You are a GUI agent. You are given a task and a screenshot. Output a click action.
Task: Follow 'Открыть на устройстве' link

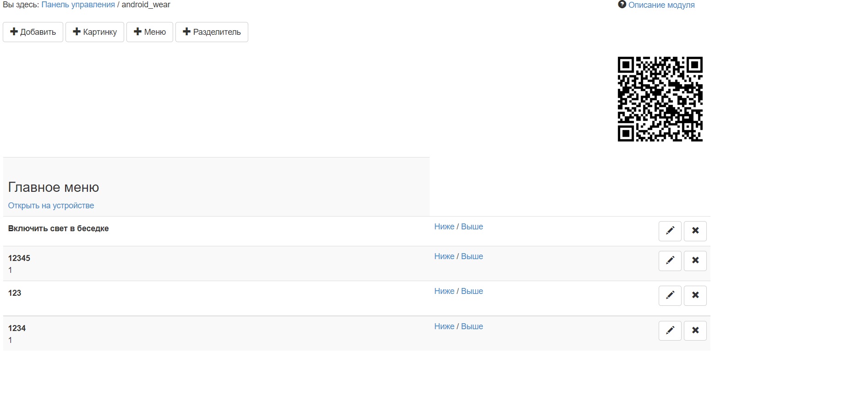(x=51, y=206)
